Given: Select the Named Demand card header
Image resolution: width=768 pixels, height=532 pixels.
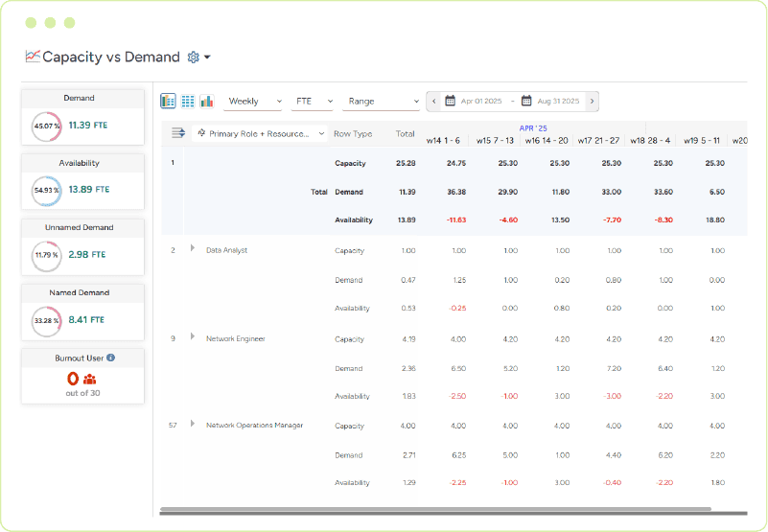Looking at the screenshot, I should pyautogui.click(x=82, y=292).
